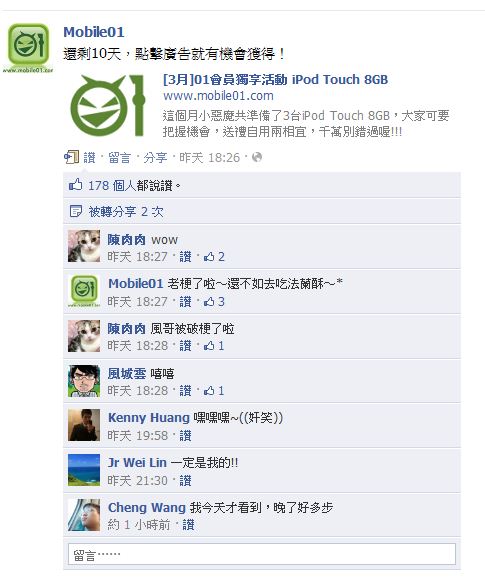485x580 pixels.
Task: Click the share-post icon beside 讚
Action: [x=71, y=158]
